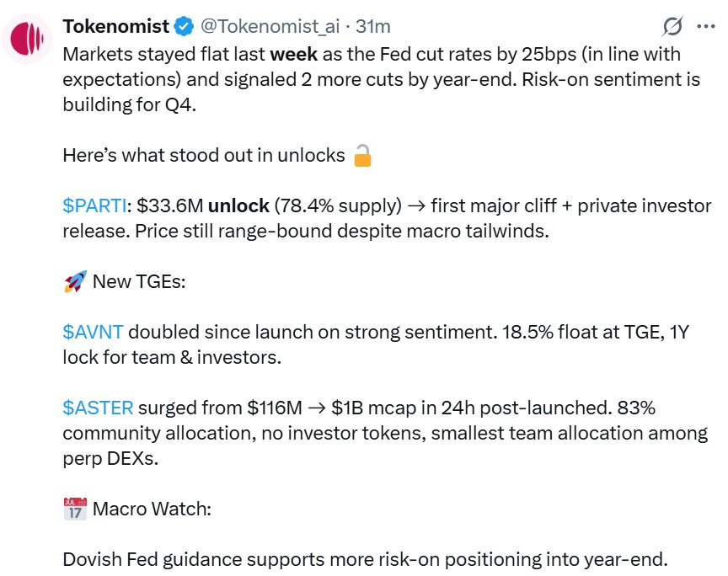The height and width of the screenshot is (576, 728).
Task: Open the $ASTER cashtag link
Action: pos(98,408)
